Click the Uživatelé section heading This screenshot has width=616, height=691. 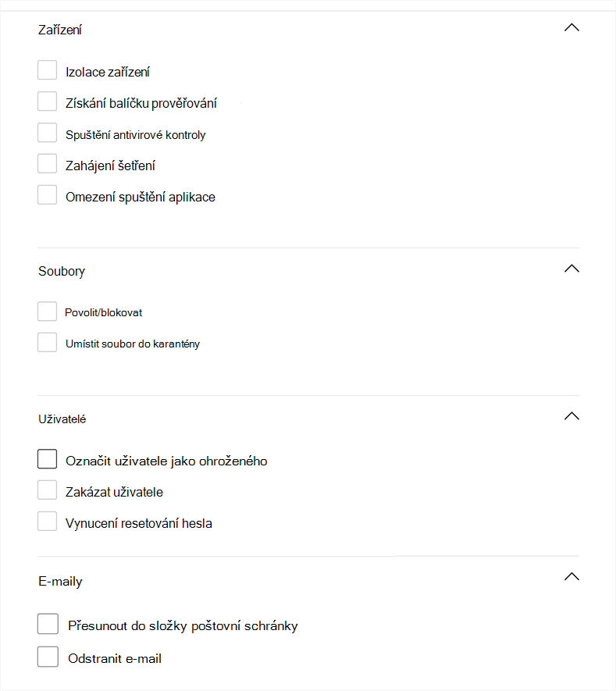pyautogui.click(x=62, y=419)
